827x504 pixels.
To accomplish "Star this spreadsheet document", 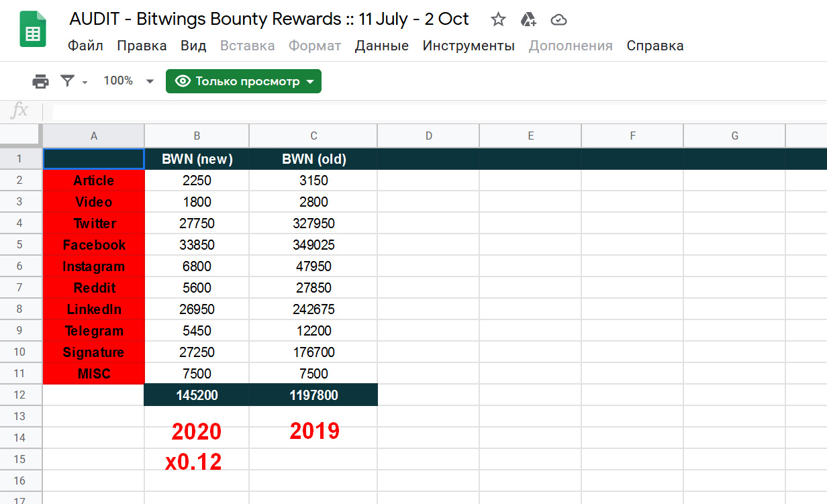I will point(498,19).
